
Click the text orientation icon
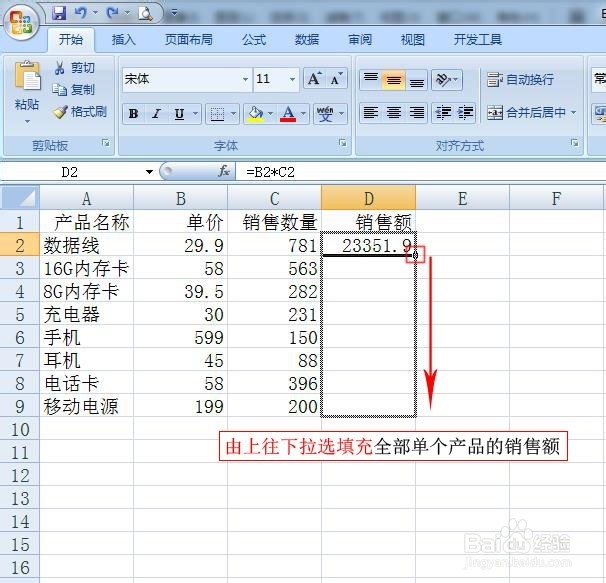tap(443, 80)
